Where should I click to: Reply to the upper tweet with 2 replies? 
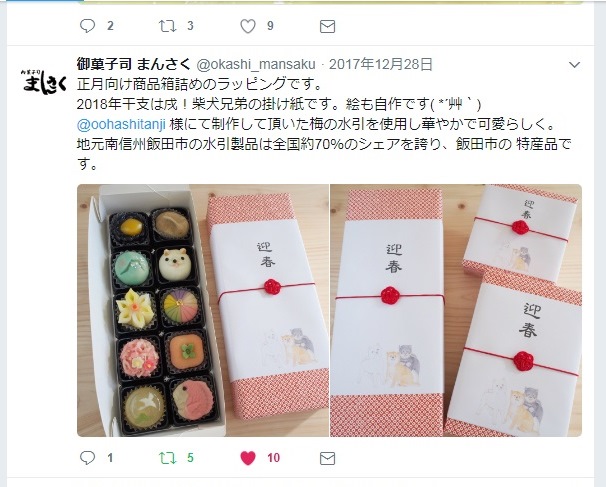[x=87, y=26]
